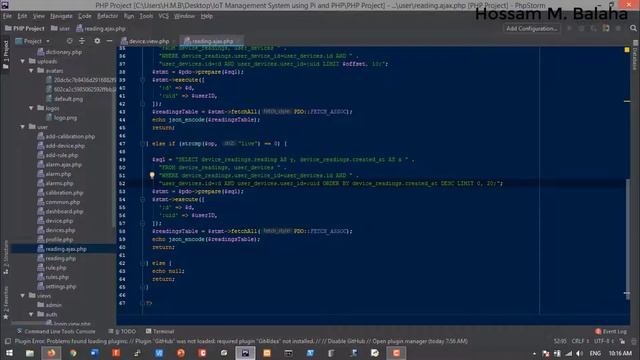
Task: Click the run-configuration toolbar icon beside search
Action: point(606,28)
